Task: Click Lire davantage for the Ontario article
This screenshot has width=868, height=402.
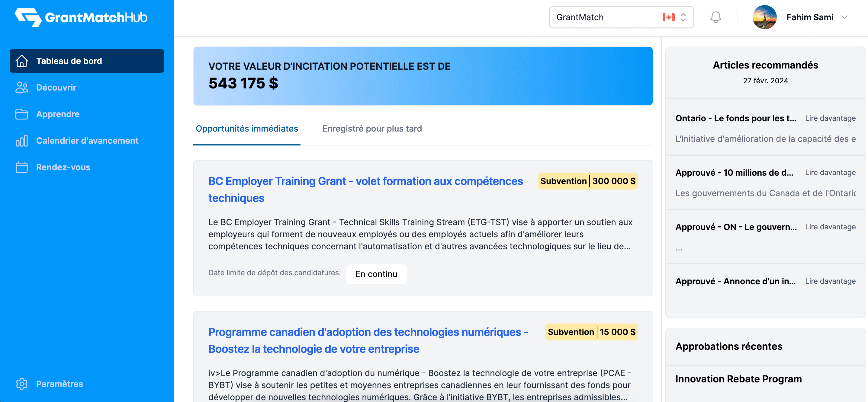Action: coord(830,118)
